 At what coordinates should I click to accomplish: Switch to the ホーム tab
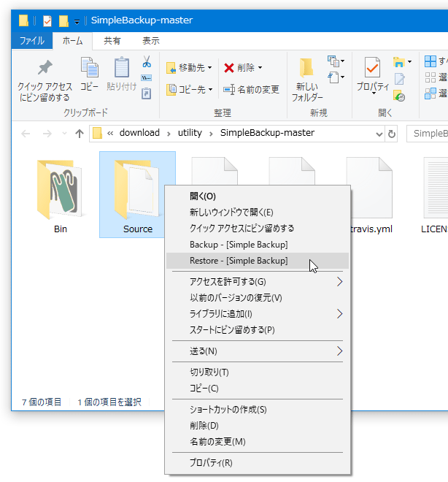(72, 41)
